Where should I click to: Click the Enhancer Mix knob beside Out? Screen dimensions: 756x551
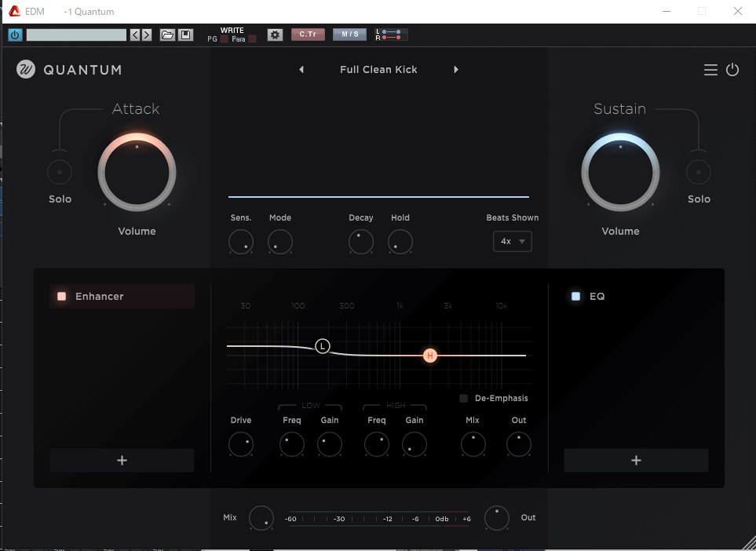pos(473,444)
